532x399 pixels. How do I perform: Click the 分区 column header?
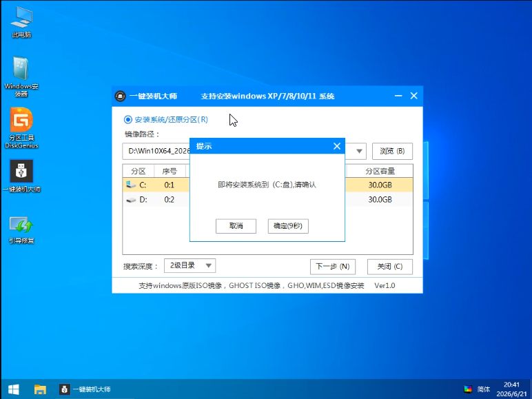click(138, 171)
